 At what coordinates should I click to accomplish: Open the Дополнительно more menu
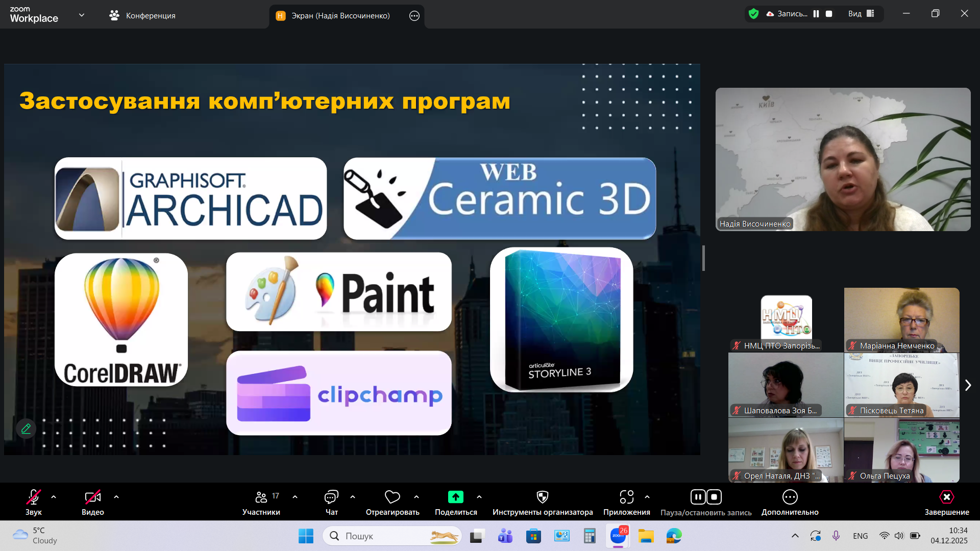pyautogui.click(x=790, y=503)
